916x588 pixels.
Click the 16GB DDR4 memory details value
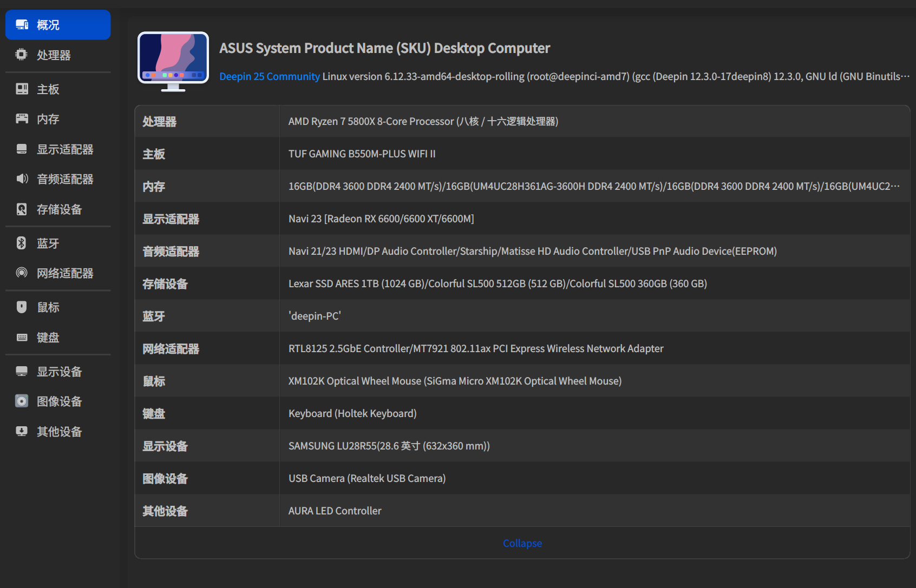click(594, 186)
